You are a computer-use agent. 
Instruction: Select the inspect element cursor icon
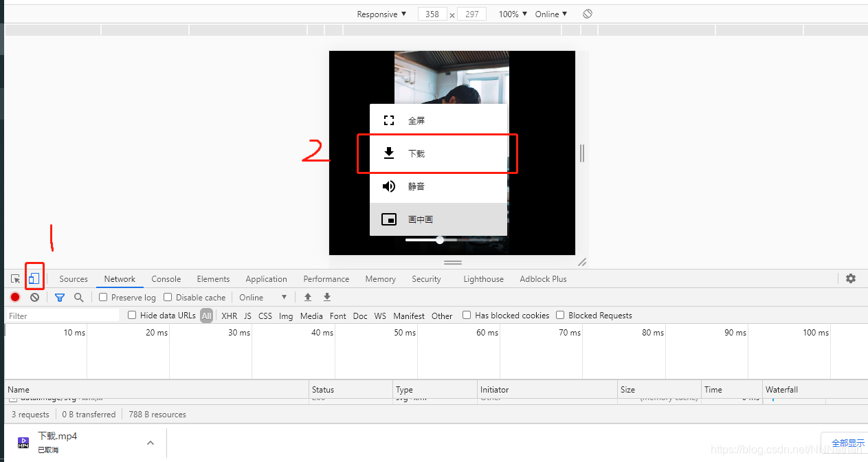15,278
